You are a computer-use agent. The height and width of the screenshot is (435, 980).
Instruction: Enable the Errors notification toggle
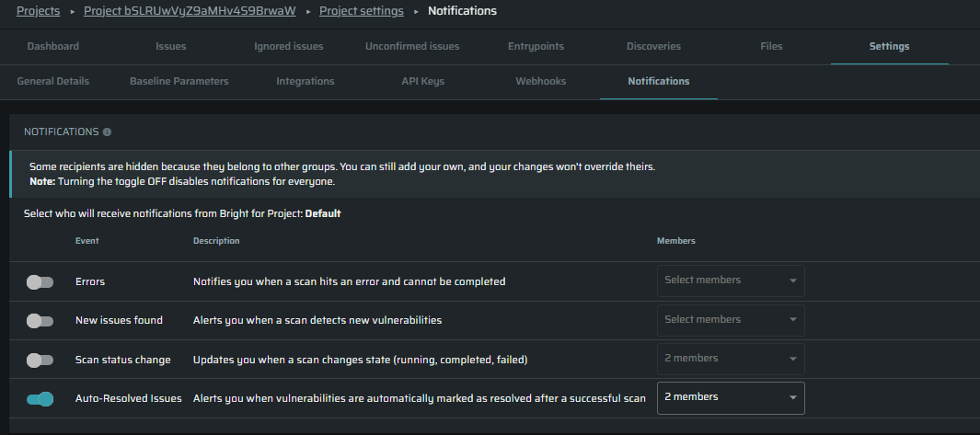click(40, 281)
